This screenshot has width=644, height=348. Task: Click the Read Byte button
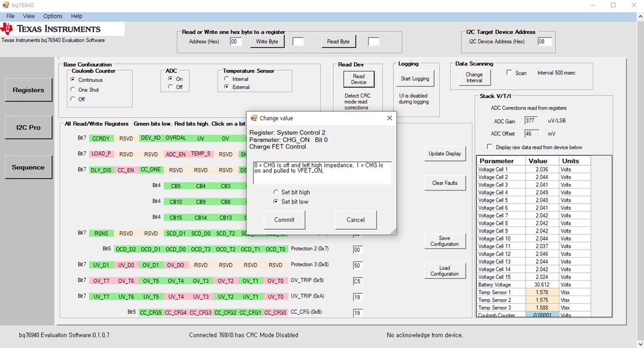(338, 41)
